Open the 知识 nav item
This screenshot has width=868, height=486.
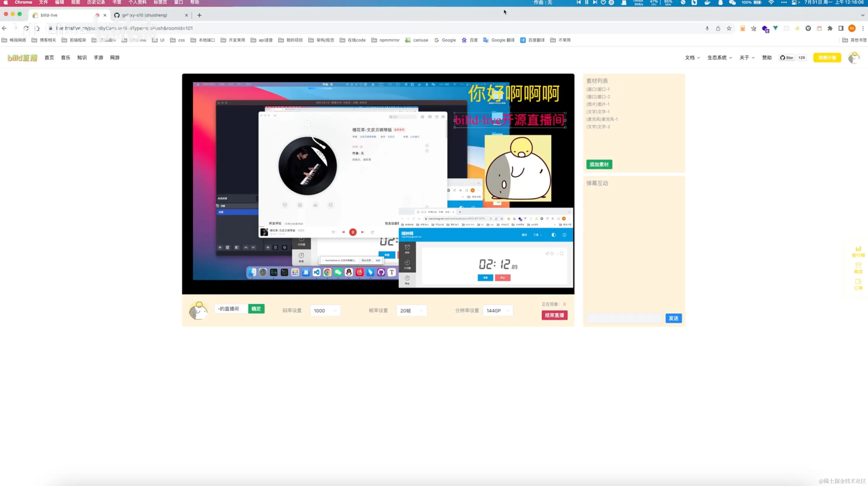(x=82, y=58)
